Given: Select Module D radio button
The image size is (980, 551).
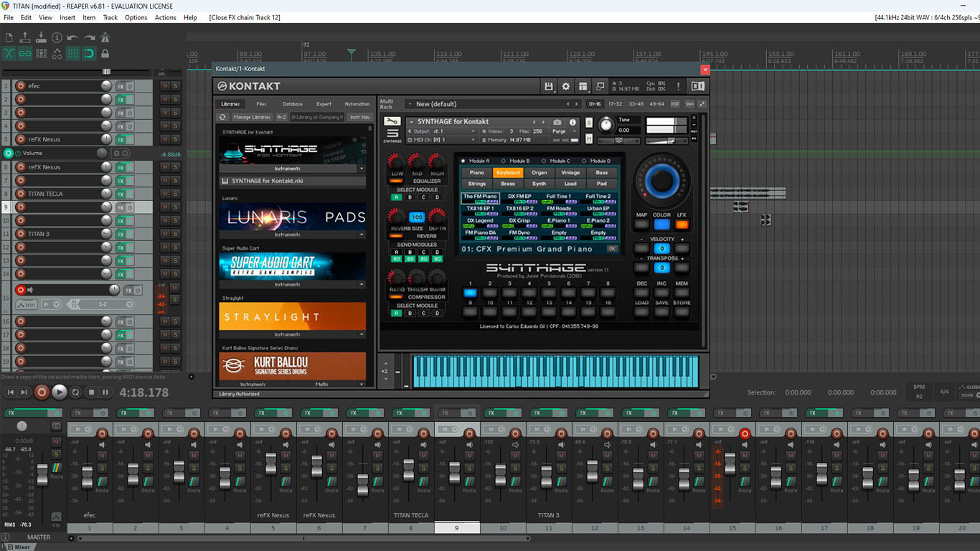Looking at the screenshot, I should 584,161.
